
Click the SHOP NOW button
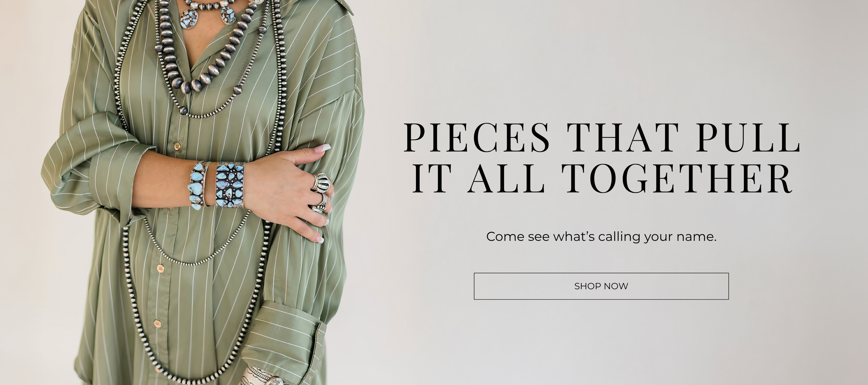[601, 286]
